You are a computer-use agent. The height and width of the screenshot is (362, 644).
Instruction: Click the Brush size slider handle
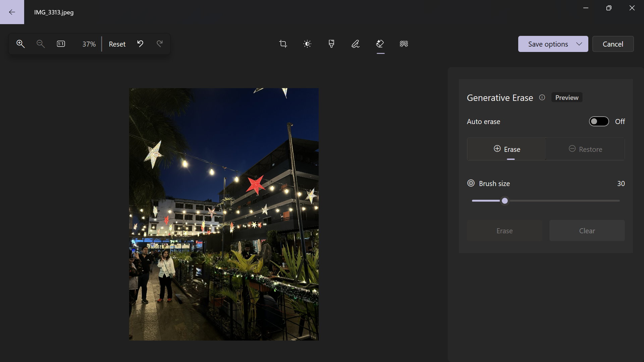pos(505,201)
